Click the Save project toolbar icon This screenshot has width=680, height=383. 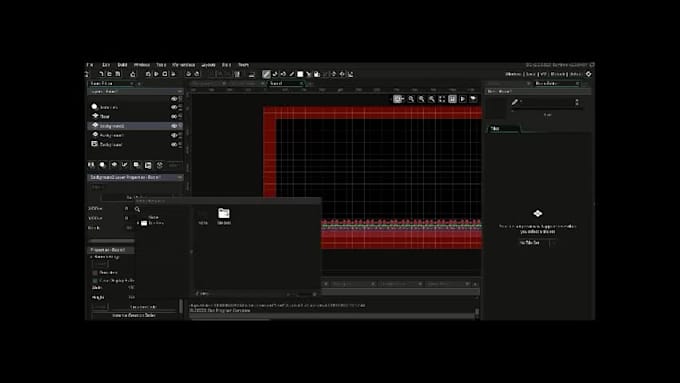point(118,74)
